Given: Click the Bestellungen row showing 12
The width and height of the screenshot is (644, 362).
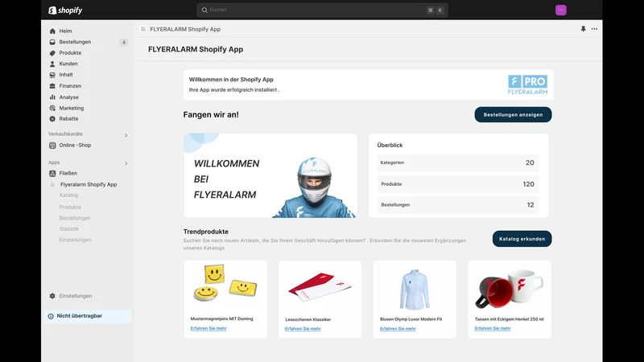Looking at the screenshot, I should [x=457, y=205].
